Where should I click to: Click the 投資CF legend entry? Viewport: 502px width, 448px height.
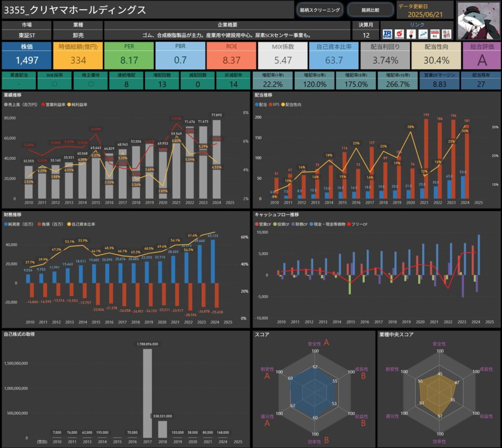click(281, 224)
